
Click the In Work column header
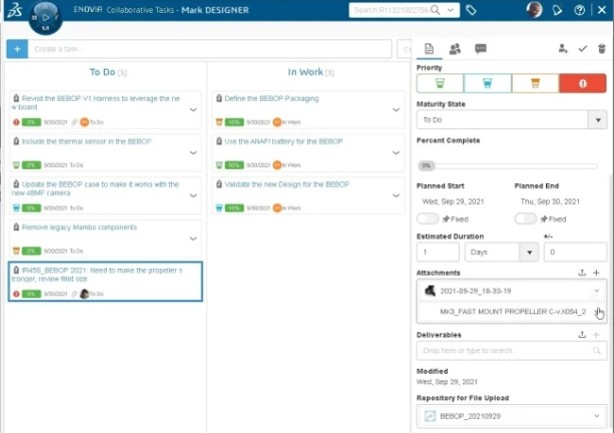[311, 72]
